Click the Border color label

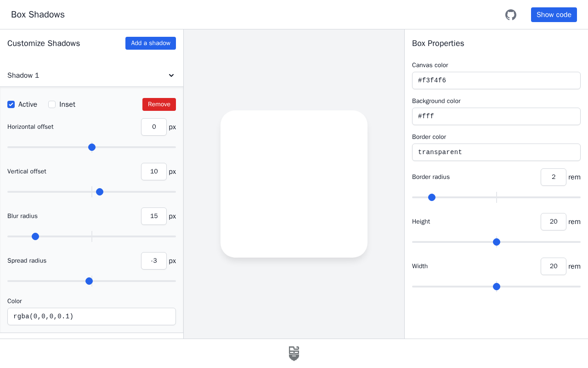[429, 137]
